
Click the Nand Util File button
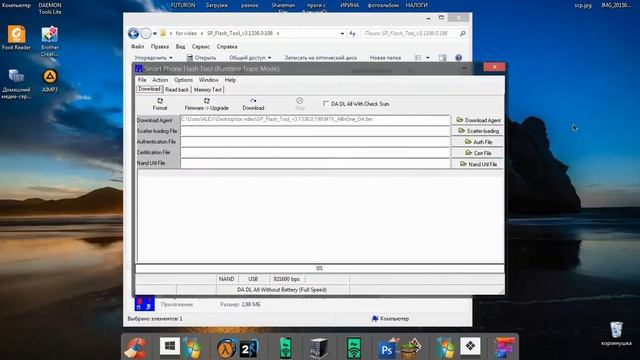click(x=478, y=164)
